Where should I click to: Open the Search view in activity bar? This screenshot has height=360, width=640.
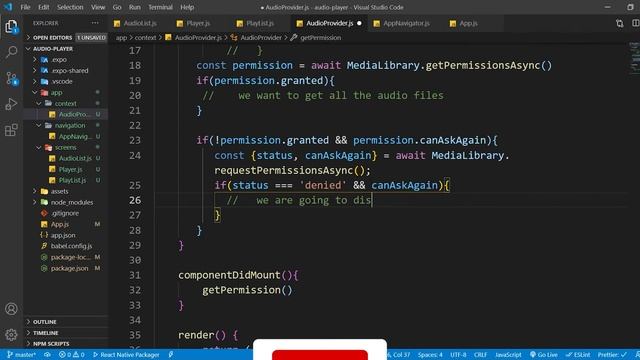coord(11,52)
